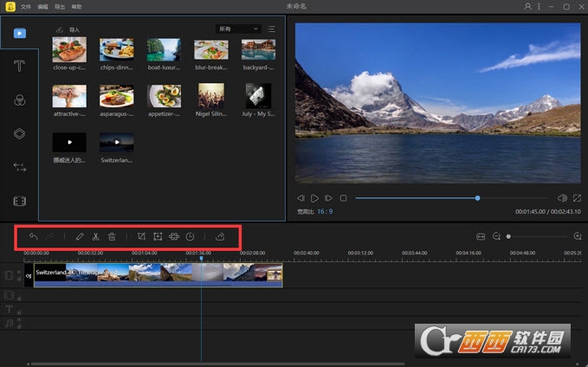Open the 文件 menu
The image size is (588, 367).
click(26, 7)
